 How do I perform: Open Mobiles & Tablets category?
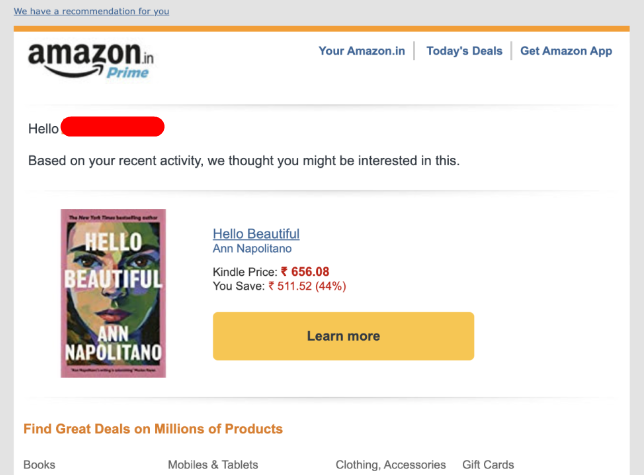[213, 465]
